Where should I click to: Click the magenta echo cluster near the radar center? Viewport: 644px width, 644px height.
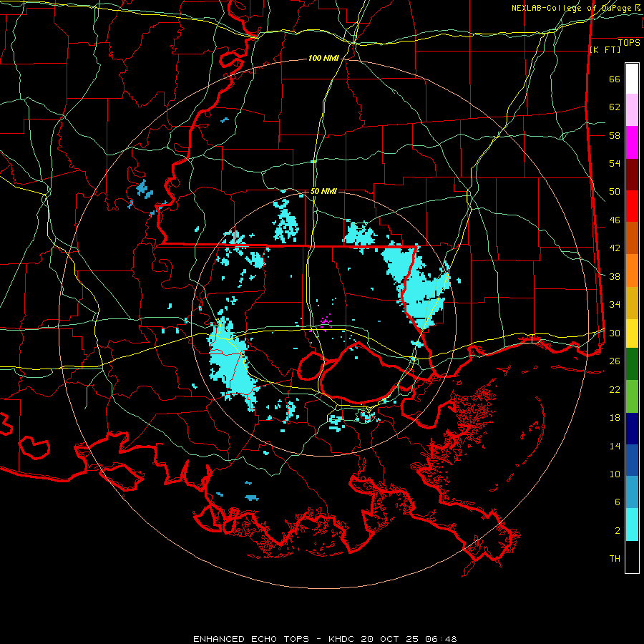point(326,321)
